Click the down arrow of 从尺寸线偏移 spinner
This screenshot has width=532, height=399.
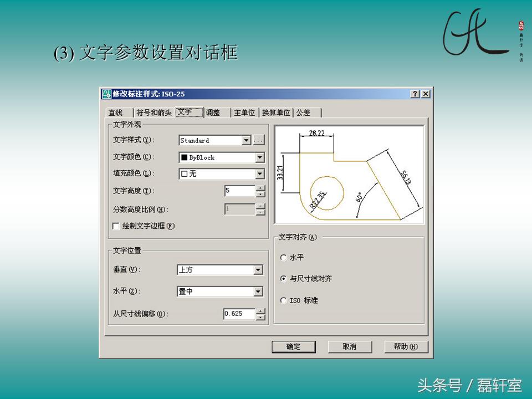coord(259,317)
